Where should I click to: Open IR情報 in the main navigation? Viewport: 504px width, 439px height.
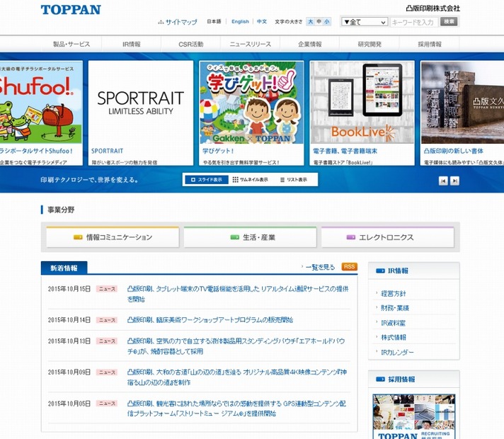click(x=131, y=44)
